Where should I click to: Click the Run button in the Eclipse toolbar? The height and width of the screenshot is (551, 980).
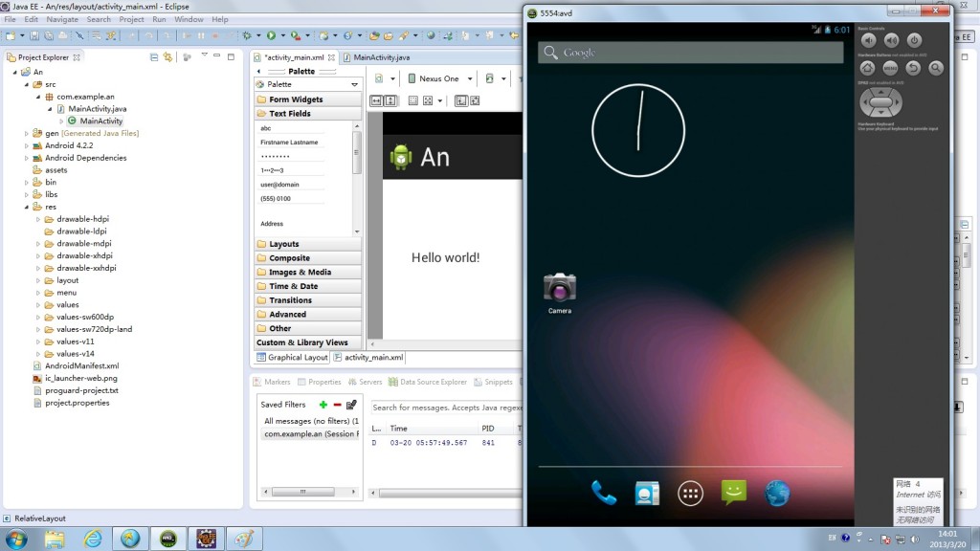(x=271, y=35)
